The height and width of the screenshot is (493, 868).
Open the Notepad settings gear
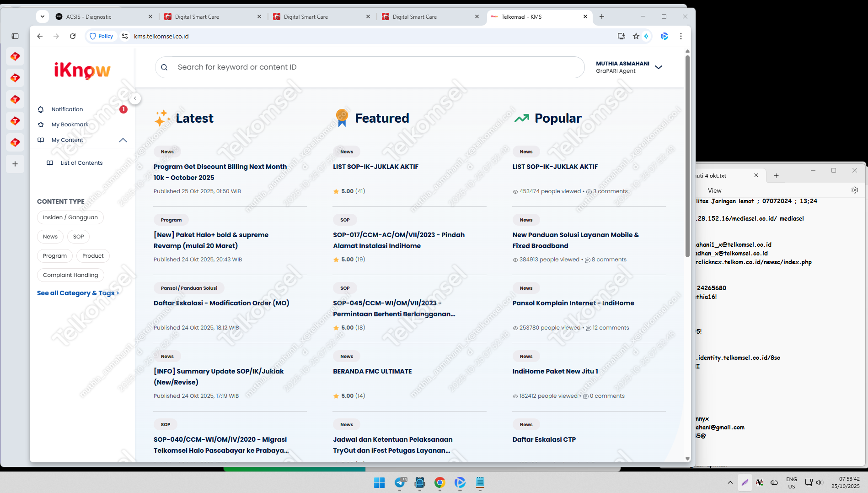[855, 190]
